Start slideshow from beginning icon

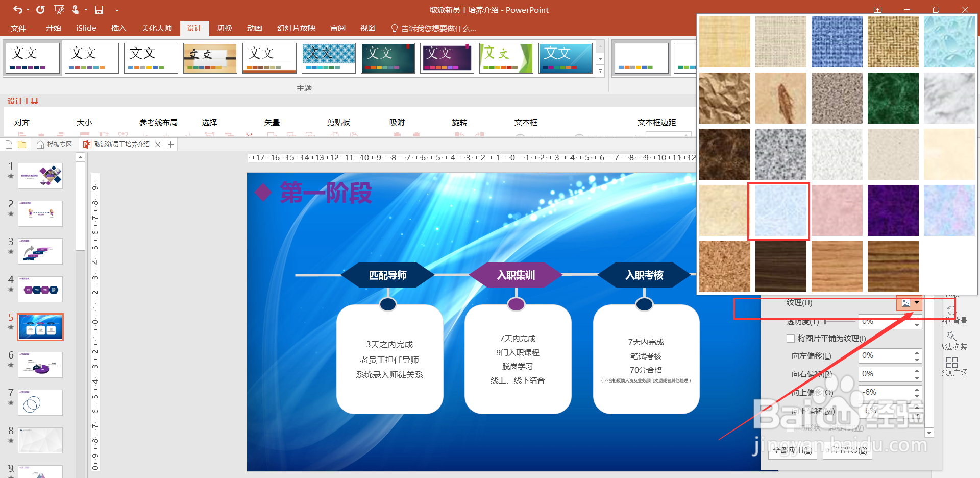pos(59,9)
